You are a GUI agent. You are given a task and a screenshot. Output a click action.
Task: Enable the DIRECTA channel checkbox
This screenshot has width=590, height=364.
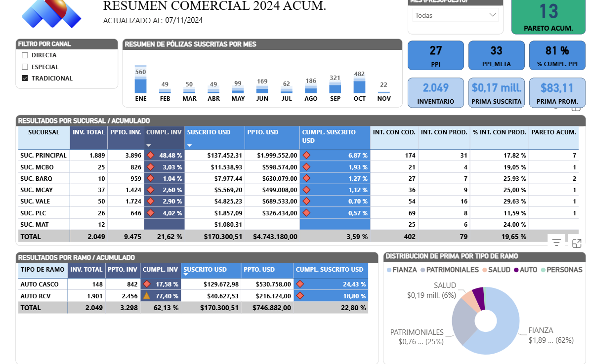25,55
